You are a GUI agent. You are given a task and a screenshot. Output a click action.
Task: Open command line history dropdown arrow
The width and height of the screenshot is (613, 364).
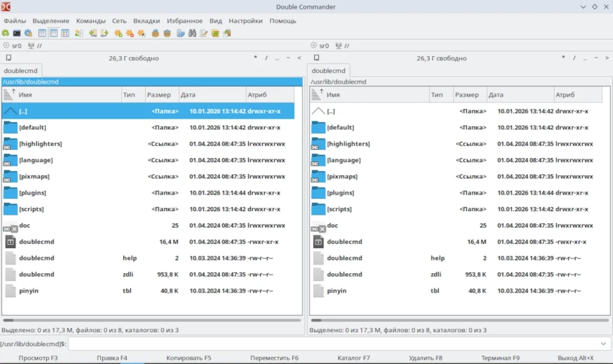(603, 344)
